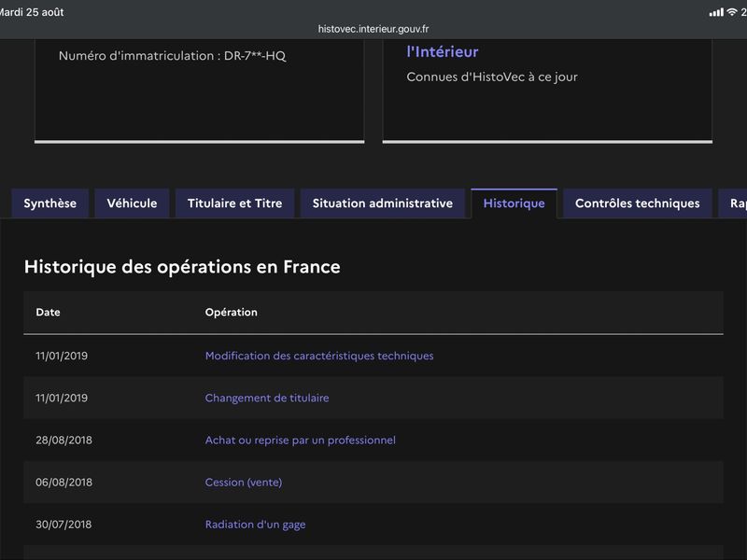Select the Titulaire et Titre tab

[x=235, y=203]
